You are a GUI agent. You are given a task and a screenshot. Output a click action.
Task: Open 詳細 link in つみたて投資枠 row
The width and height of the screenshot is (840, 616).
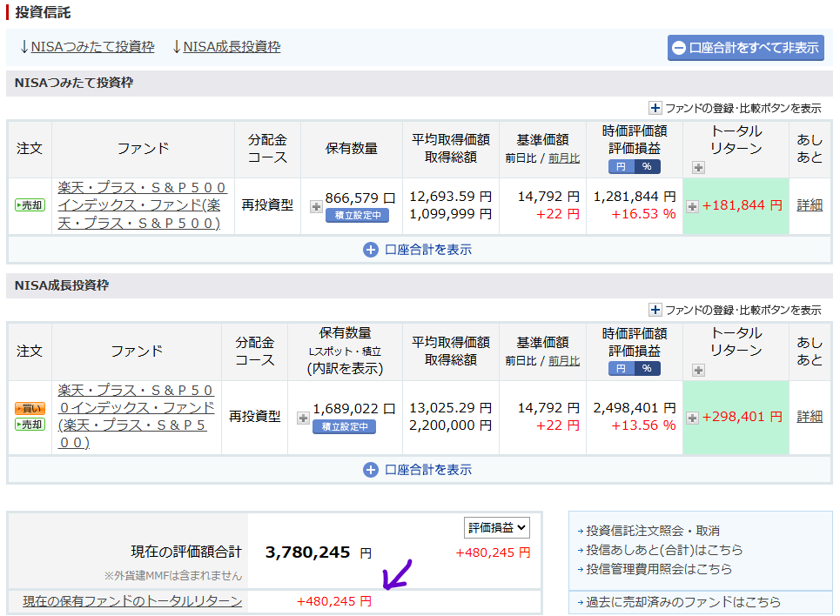pos(810,205)
